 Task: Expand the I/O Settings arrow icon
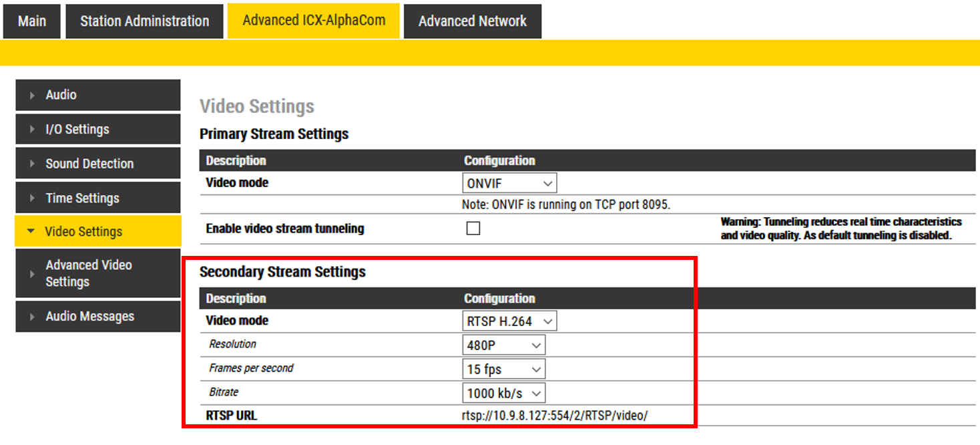[31, 130]
